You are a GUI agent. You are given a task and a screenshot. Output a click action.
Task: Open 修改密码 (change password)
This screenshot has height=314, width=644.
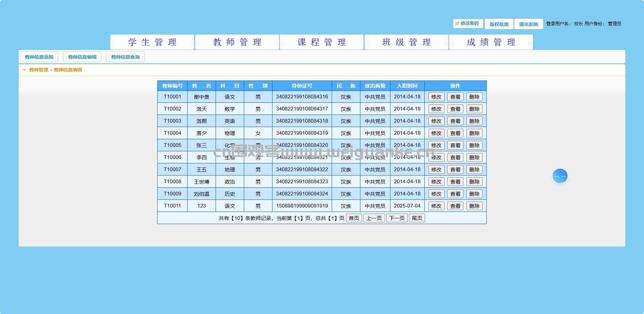[x=468, y=24]
